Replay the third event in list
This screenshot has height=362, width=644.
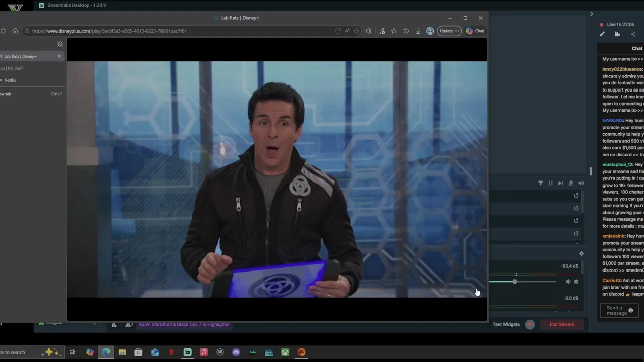pos(576,221)
